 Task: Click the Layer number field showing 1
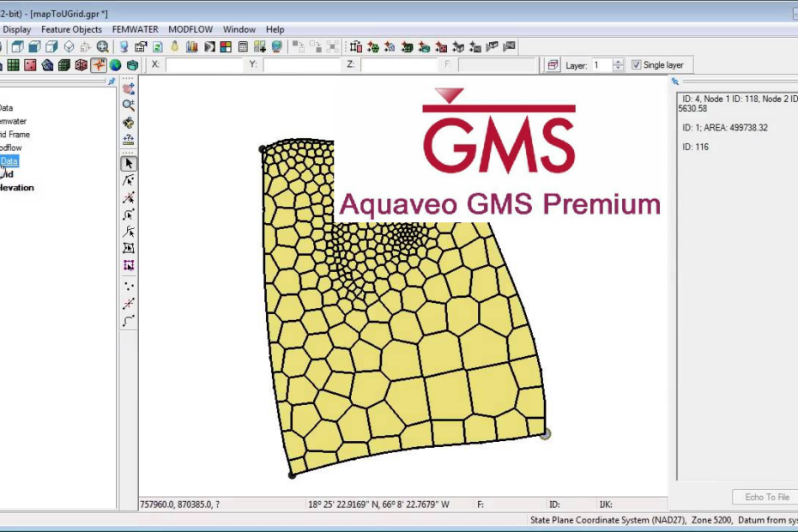pos(601,65)
